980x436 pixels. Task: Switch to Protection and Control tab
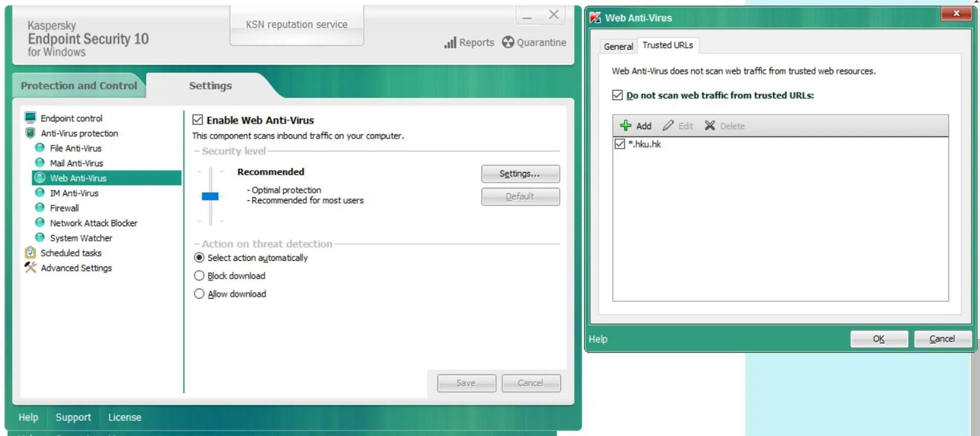[x=79, y=86]
